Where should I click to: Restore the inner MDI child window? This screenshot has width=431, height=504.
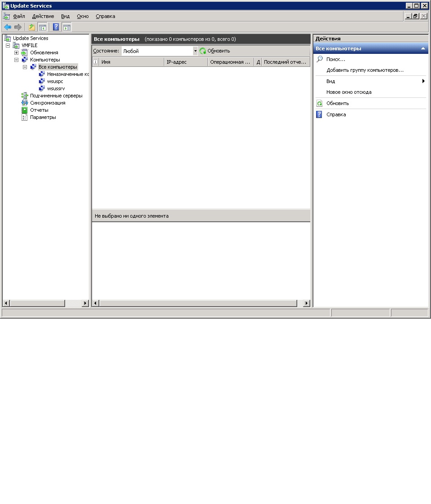(416, 16)
